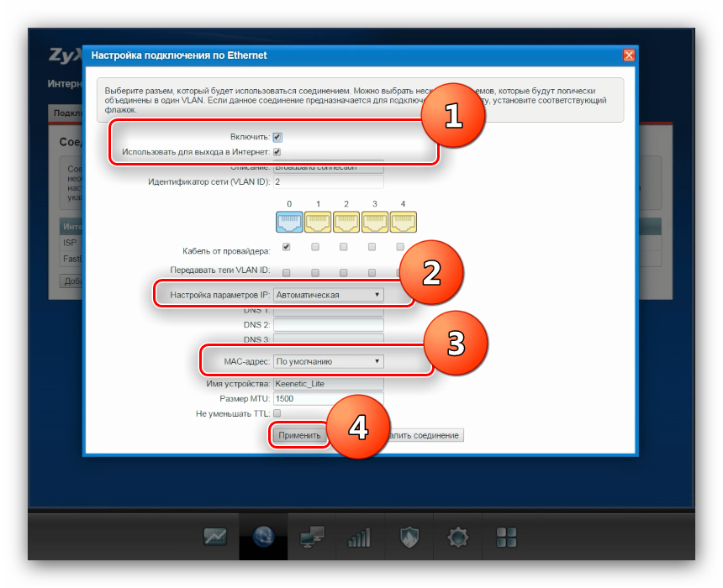Open the system monitor graph icon

coord(215,537)
